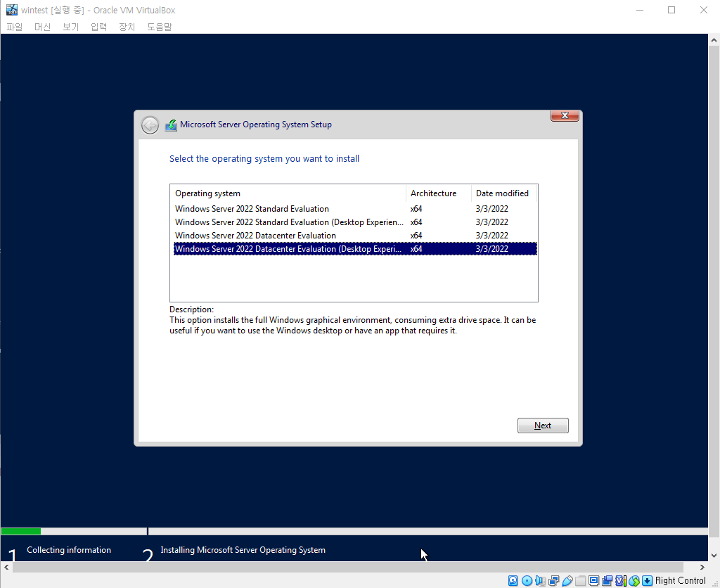Open the 도움말 menu
Screen dimensions: 720x588
[160, 27]
